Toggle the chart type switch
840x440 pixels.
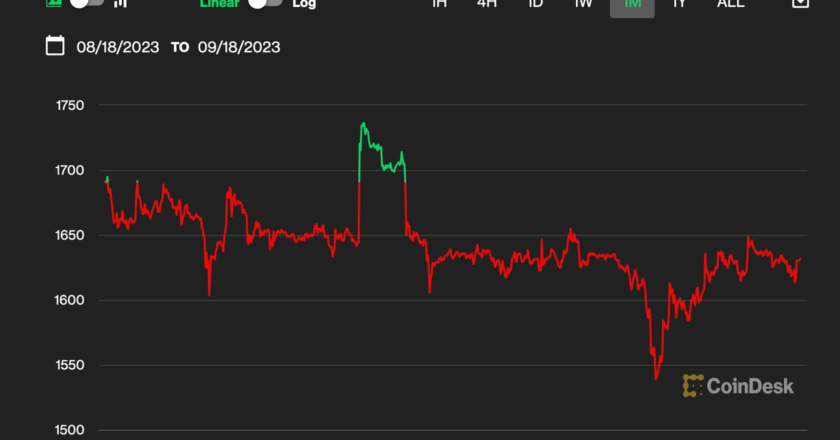(87, 3)
